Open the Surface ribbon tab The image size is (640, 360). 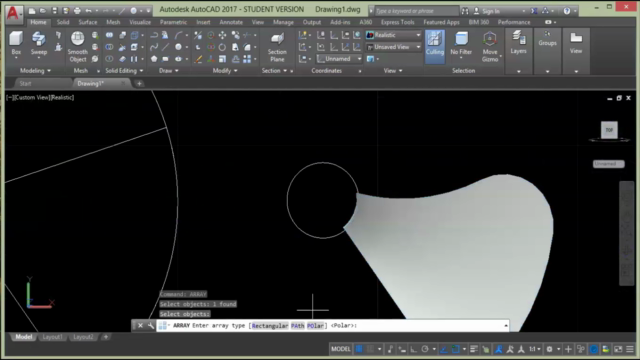coord(88,22)
